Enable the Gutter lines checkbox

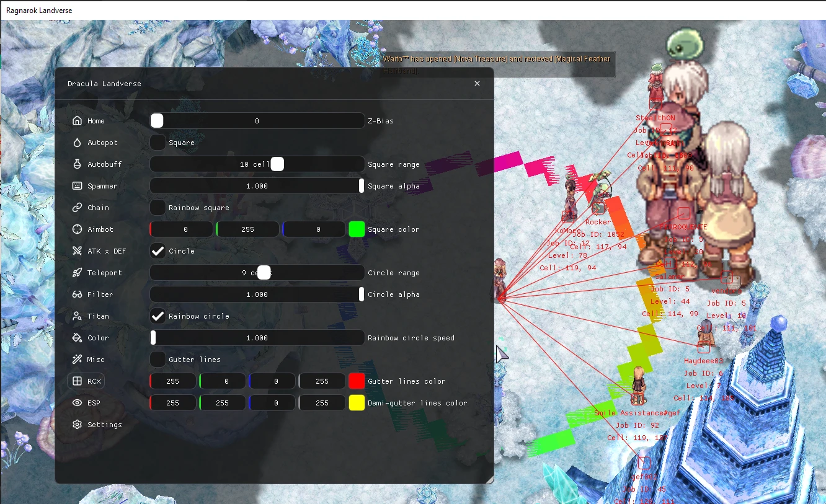tap(158, 360)
